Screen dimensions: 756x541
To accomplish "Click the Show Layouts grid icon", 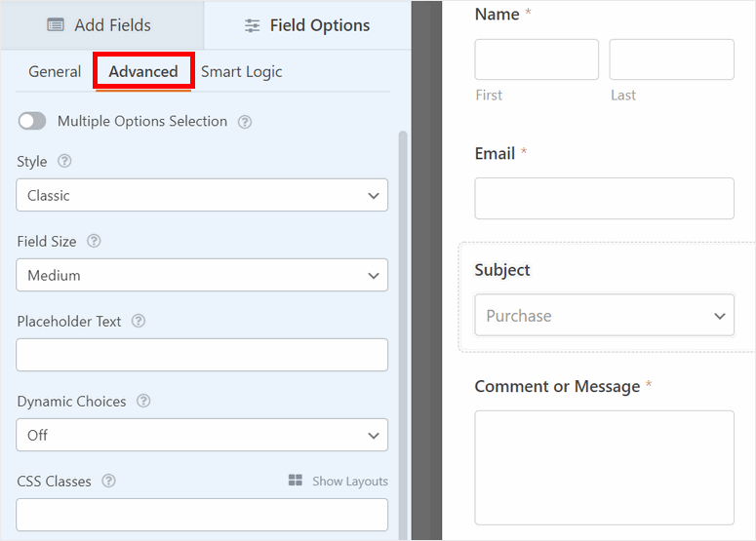I will [x=296, y=481].
